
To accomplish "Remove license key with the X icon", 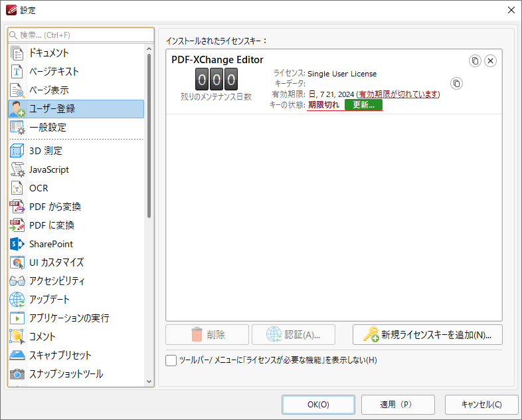I will 490,61.
